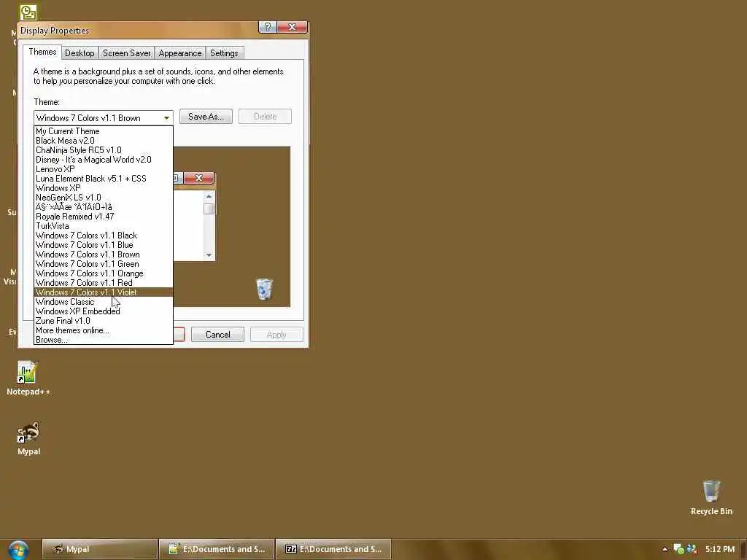Click the Cancel button
The width and height of the screenshot is (747, 560).
(217, 334)
